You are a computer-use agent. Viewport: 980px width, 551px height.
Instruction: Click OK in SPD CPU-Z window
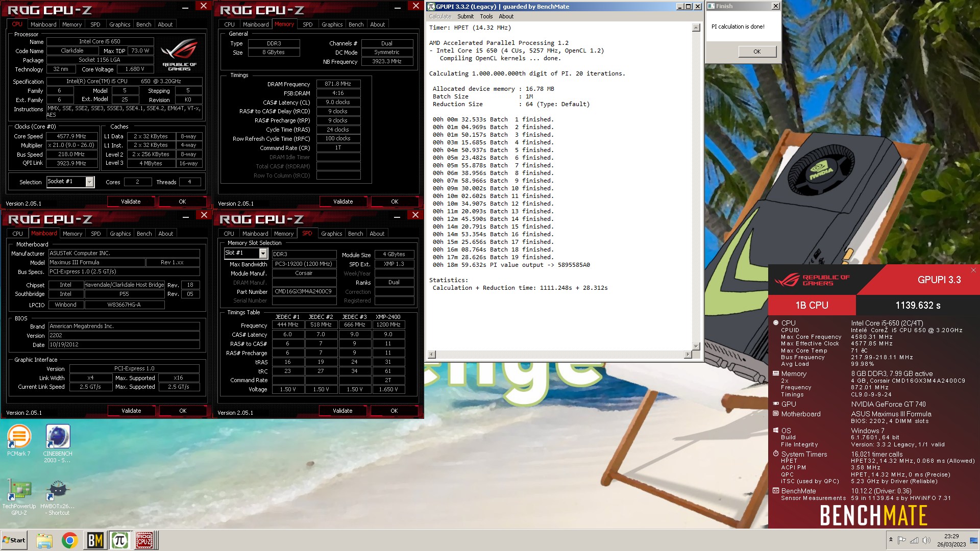(x=394, y=411)
